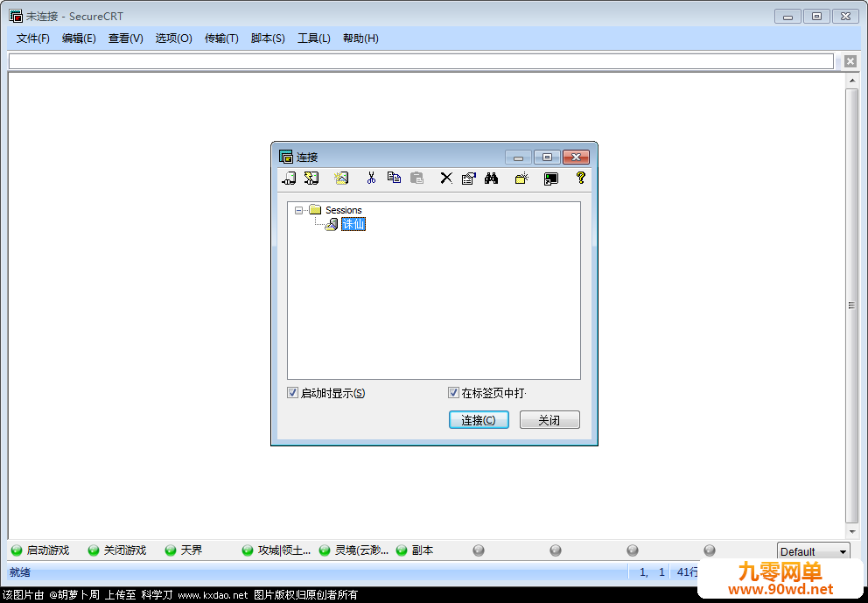Click the 关闭 button in the dialog
This screenshot has width=868, height=603.
click(549, 420)
